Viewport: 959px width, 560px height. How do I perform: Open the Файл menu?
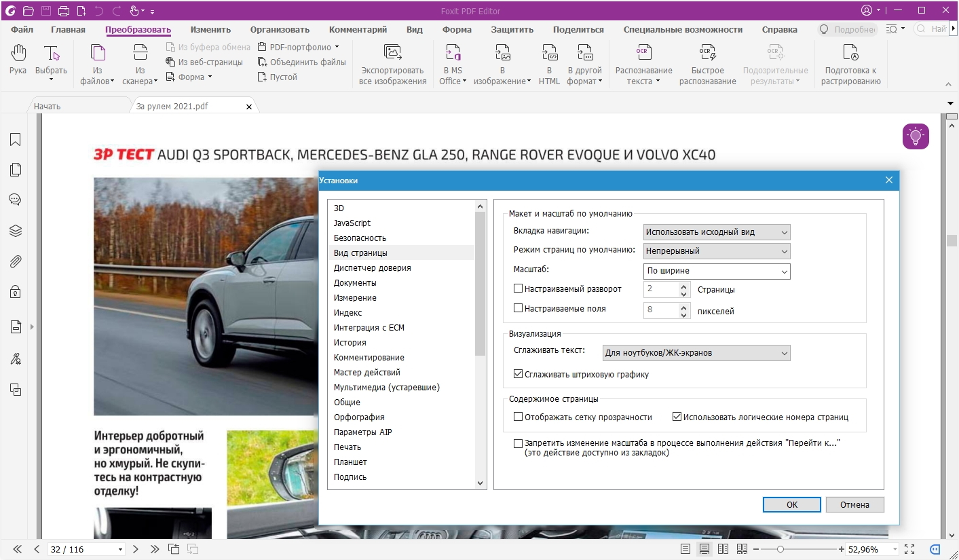click(x=22, y=29)
